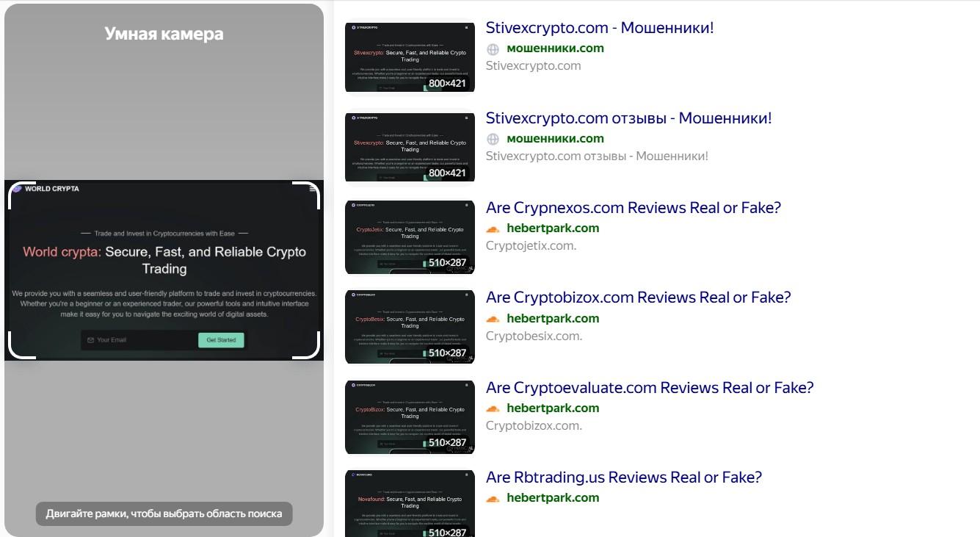
Task: Click the orange cloud favicon next to hebertpark.com
Action: coord(493,228)
